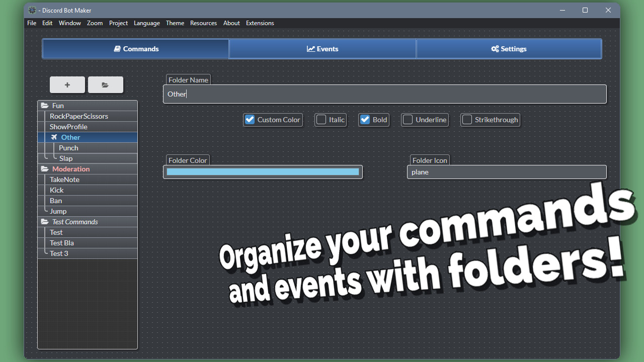Click the Discord Bot Maker title bar icon

[x=32, y=10]
